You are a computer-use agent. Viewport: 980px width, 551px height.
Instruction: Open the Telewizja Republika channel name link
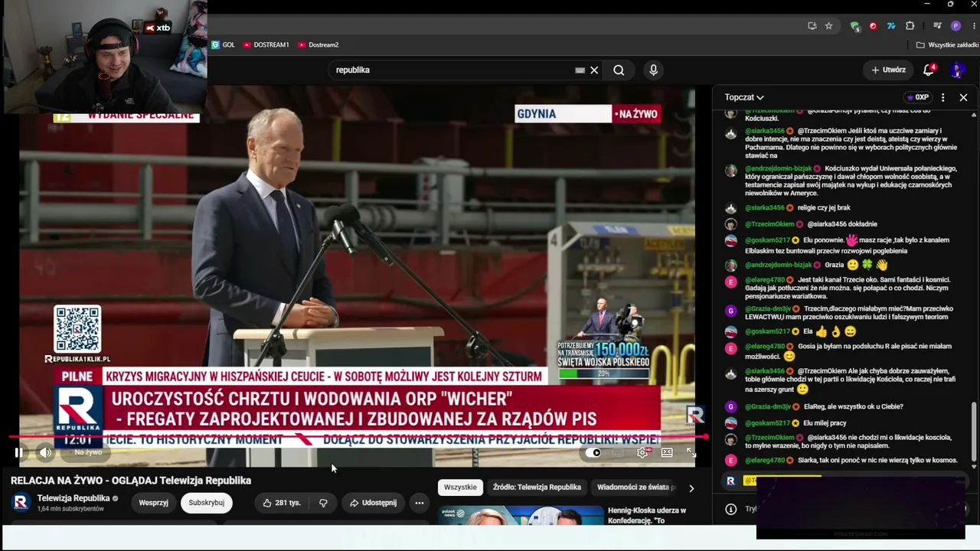(x=73, y=498)
